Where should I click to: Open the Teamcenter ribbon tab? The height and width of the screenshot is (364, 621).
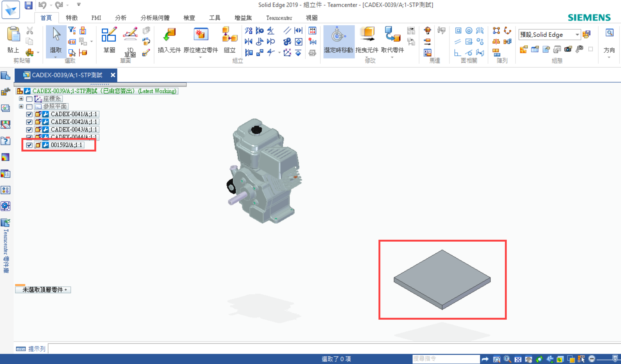pyautogui.click(x=279, y=18)
